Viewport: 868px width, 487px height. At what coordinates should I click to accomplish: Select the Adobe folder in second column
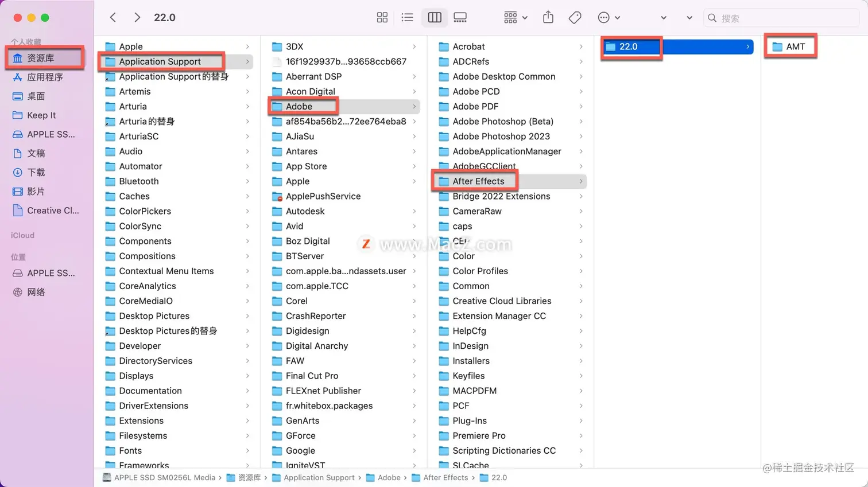(x=299, y=106)
